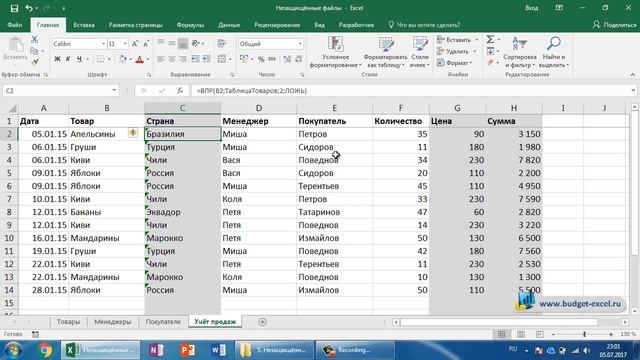Open Стили ячеек gallery
Screen dimensions: 640x360
(420, 52)
